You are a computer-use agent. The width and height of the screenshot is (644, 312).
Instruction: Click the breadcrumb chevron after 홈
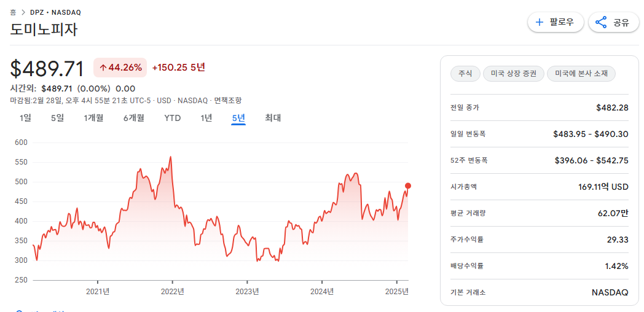pos(23,12)
